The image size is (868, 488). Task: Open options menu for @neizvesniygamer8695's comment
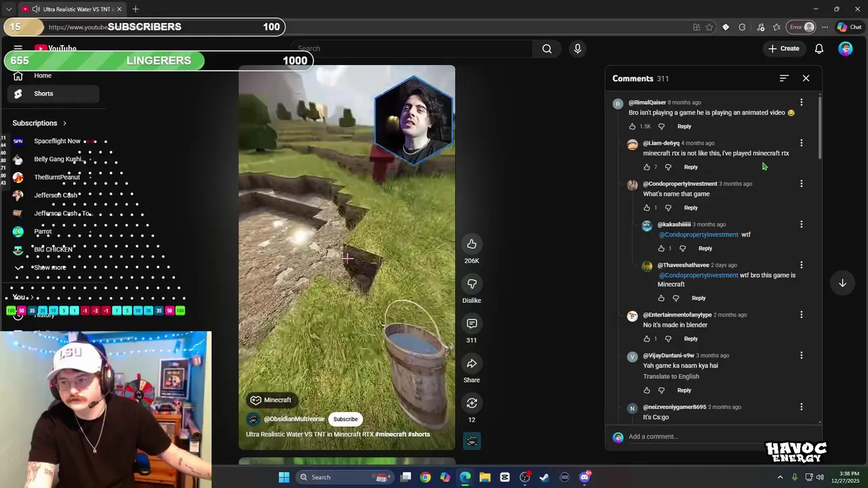click(801, 407)
